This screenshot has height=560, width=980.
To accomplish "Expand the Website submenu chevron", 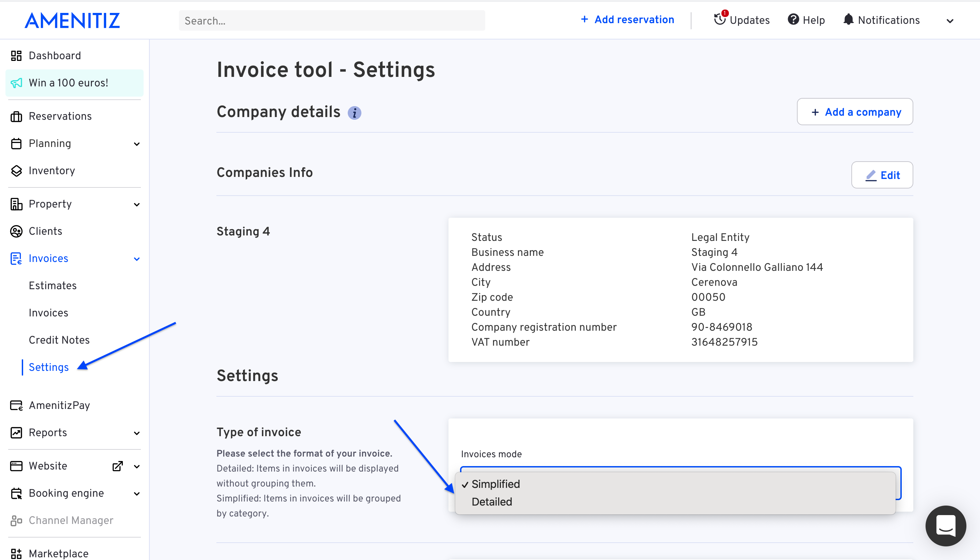I will click(136, 466).
